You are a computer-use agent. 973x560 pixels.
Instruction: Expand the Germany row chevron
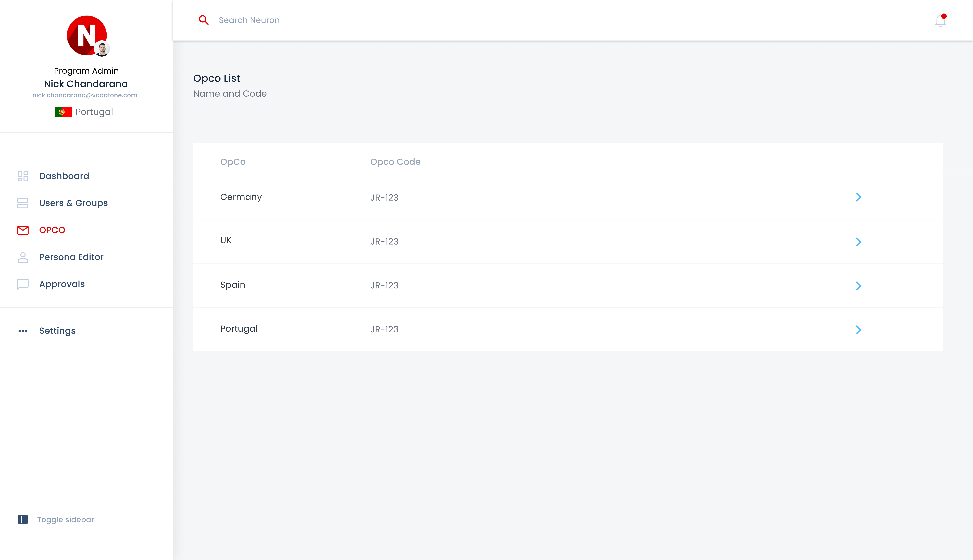point(858,197)
